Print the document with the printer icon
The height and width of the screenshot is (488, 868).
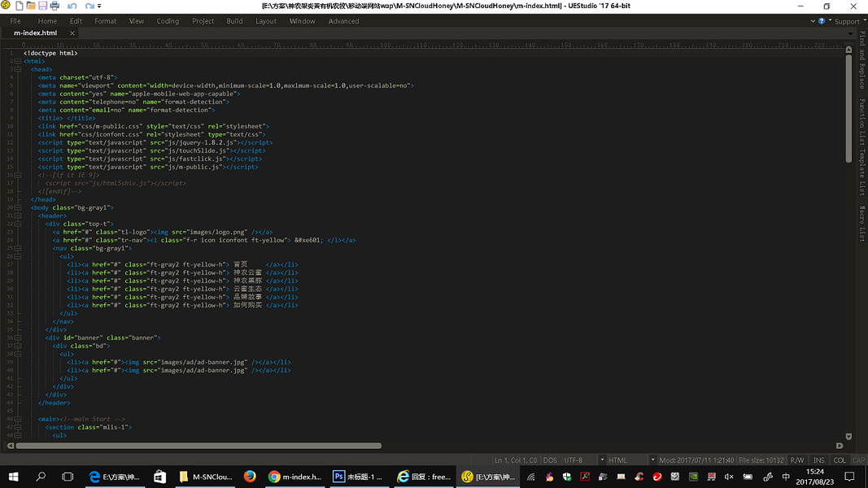click(55, 6)
